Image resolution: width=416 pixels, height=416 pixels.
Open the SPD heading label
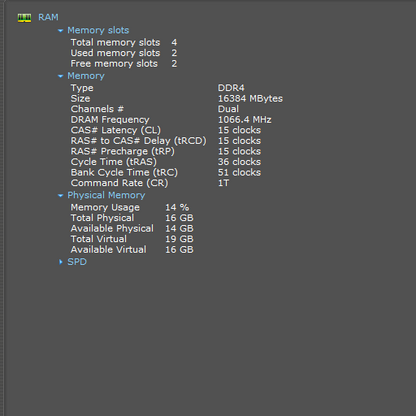click(77, 262)
